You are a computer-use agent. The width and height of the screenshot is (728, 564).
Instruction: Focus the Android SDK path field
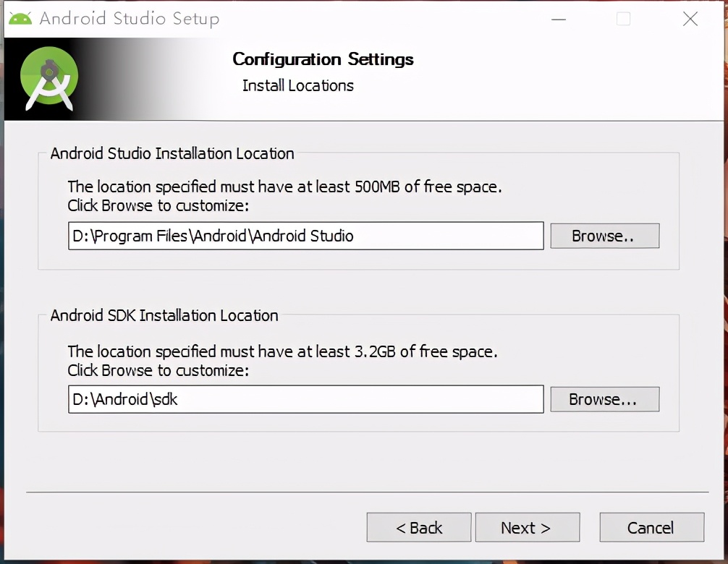[x=305, y=399]
